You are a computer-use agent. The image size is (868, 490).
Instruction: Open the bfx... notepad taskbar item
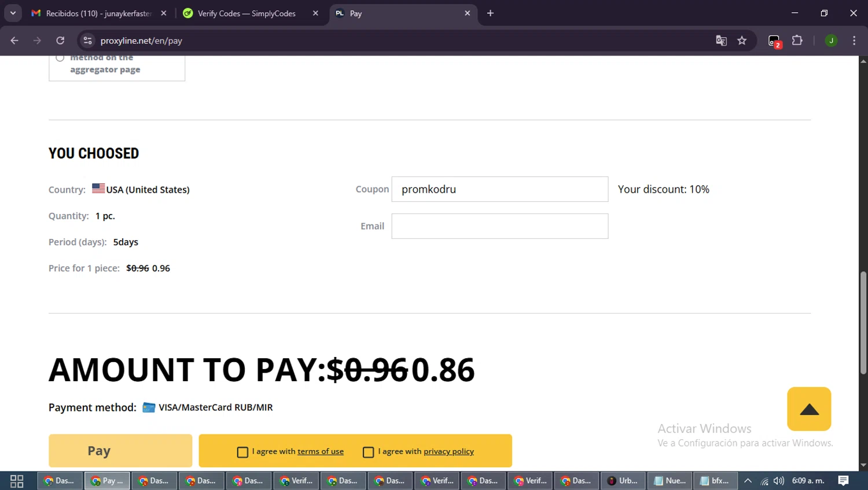click(715, 481)
